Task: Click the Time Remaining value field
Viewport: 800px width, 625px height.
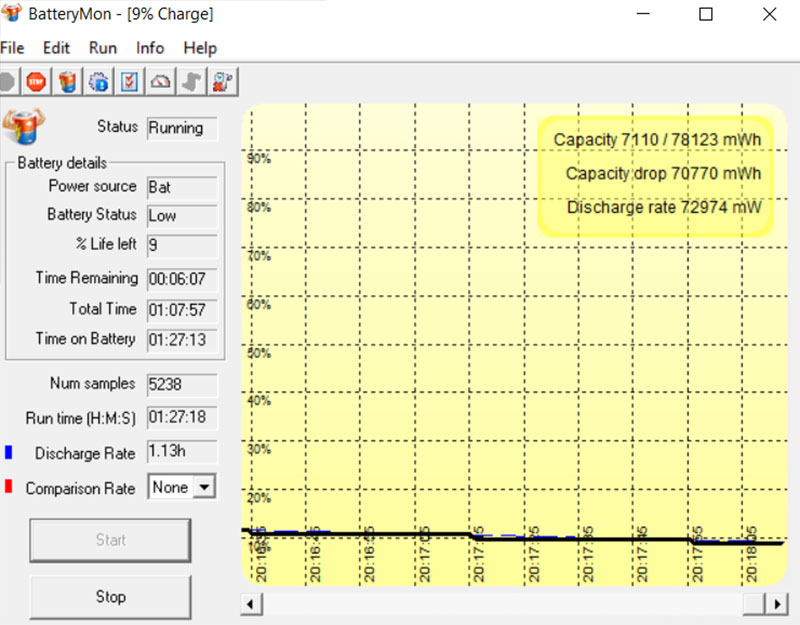Action: pos(182,279)
